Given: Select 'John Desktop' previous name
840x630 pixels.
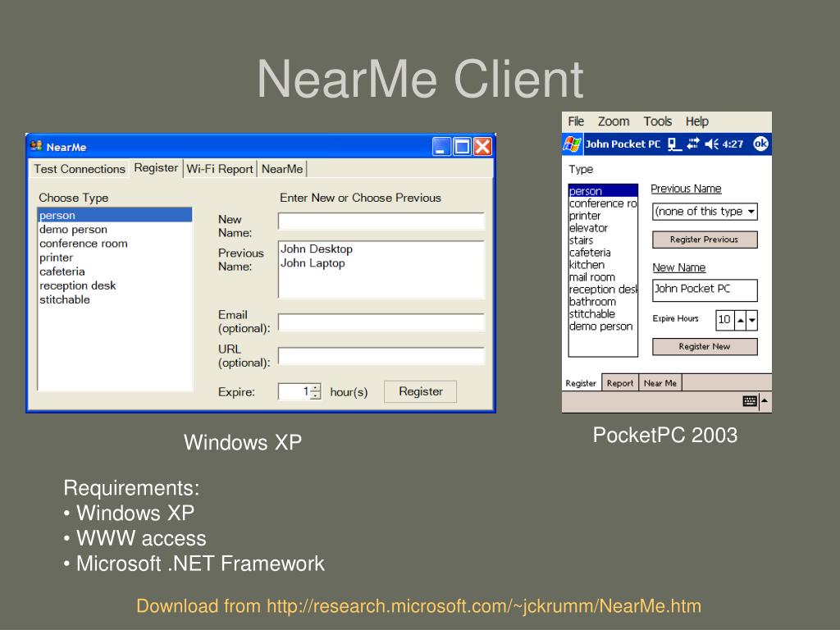Looking at the screenshot, I should click(381, 249).
